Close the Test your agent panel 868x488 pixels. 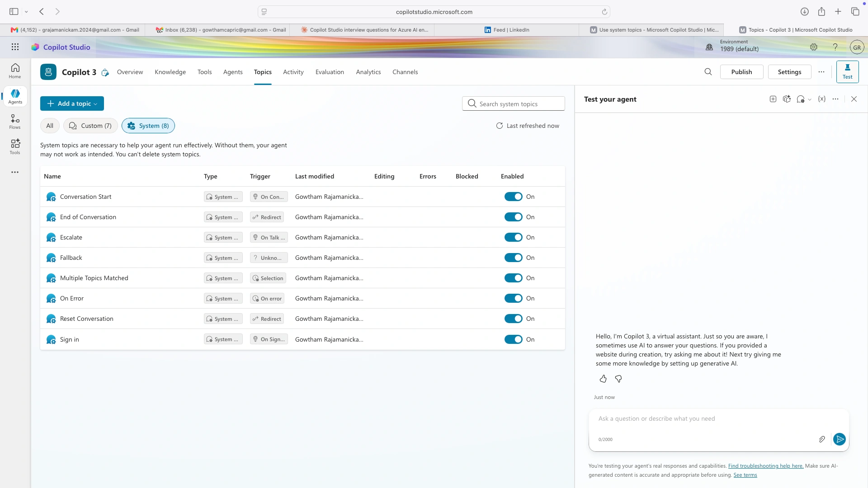coord(854,99)
